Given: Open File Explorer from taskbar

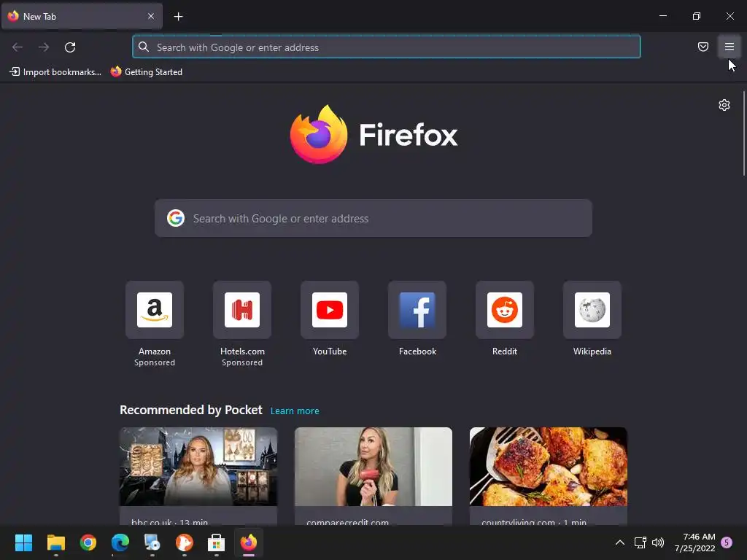Looking at the screenshot, I should pyautogui.click(x=55, y=542).
